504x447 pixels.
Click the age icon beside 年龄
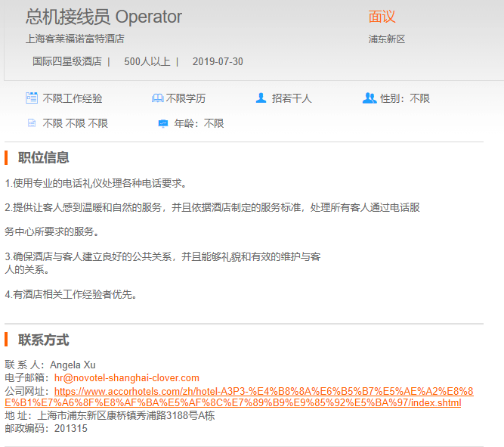(162, 123)
